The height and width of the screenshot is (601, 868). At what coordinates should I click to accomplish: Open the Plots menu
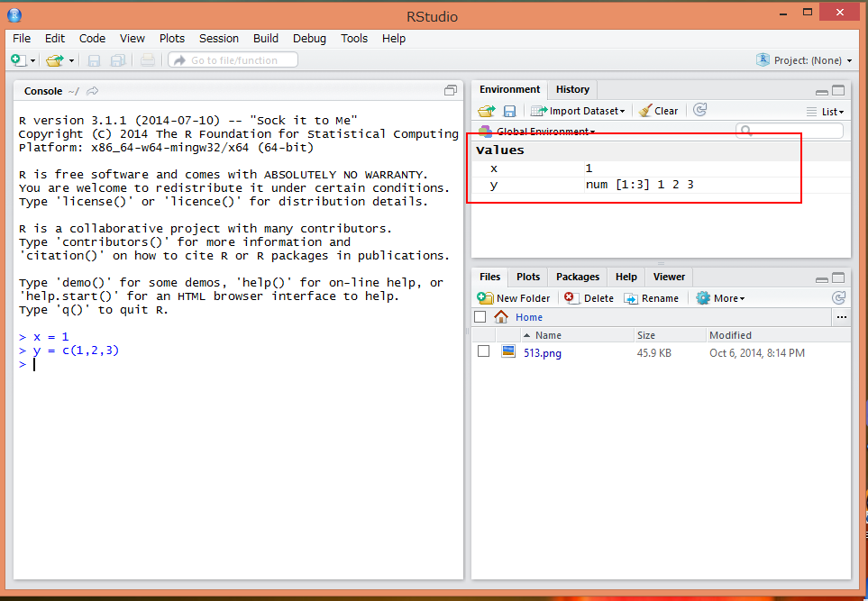pyautogui.click(x=172, y=38)
